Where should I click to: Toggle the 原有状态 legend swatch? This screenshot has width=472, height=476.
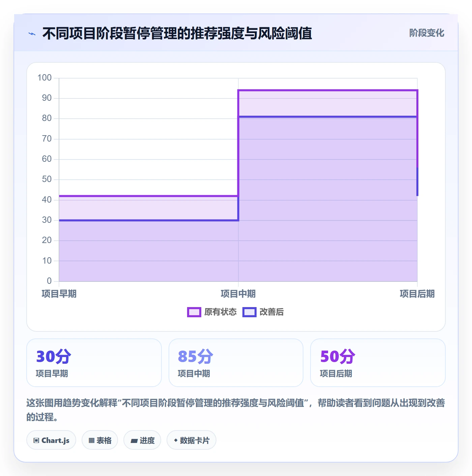(194, 312)
